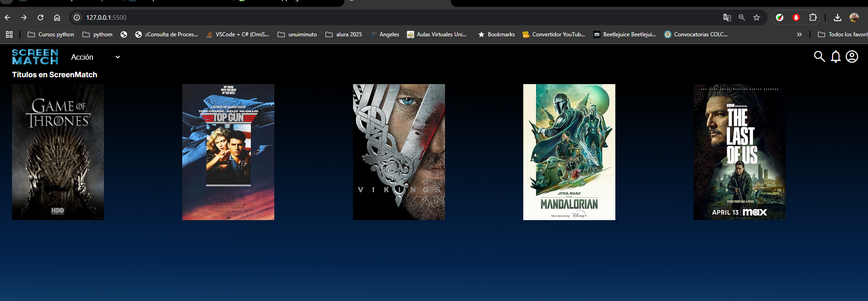Open the extensions puzzle piece menu

pos(813,17)
